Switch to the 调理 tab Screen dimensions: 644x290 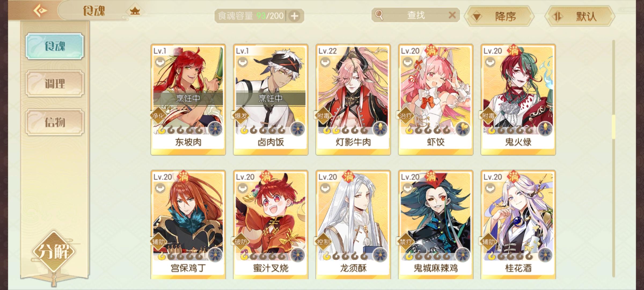click(x=55, y=84)
